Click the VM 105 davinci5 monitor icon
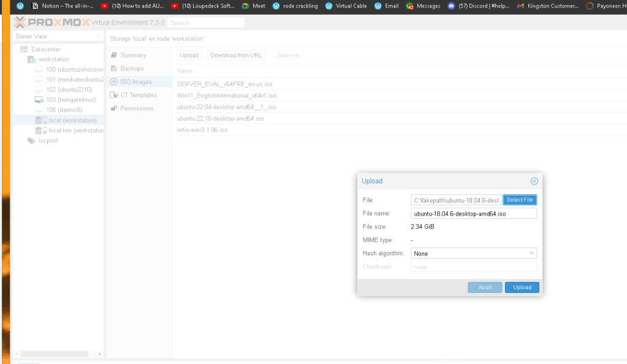 [39, 110]
